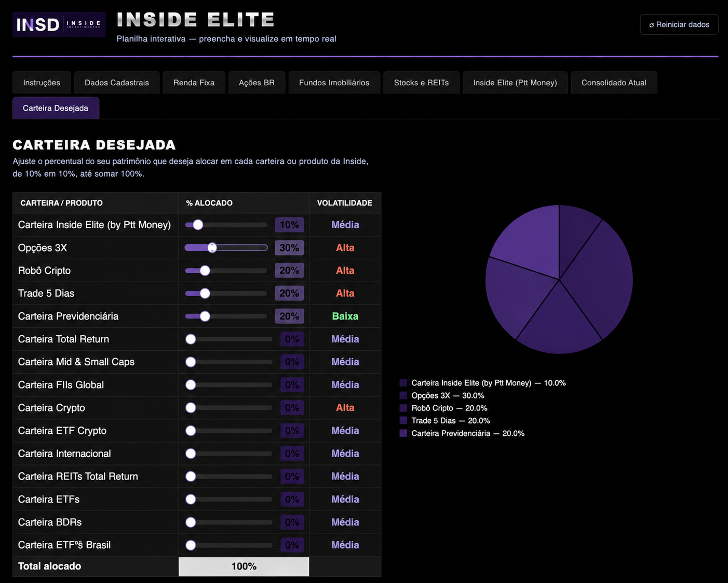Image resolution: width=728 pixels, height=583 pixels.
Task: Open the Stocks e REITs tab
Action: pyautogui.click(x=421, y=83)
